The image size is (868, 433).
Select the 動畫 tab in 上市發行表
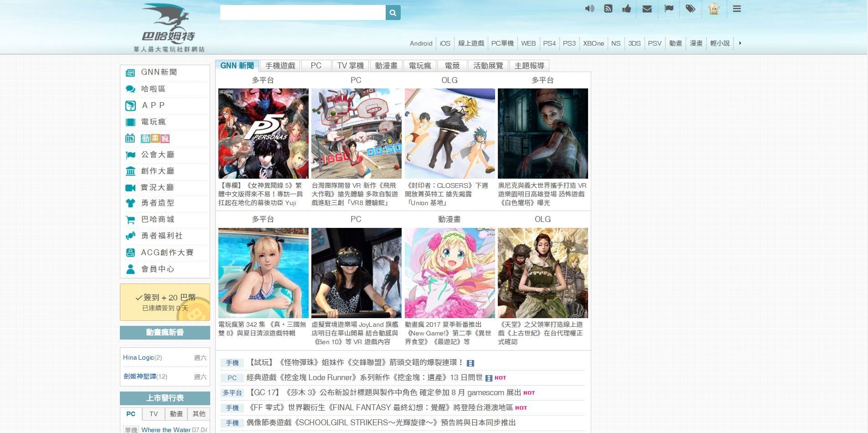point(176,414)
